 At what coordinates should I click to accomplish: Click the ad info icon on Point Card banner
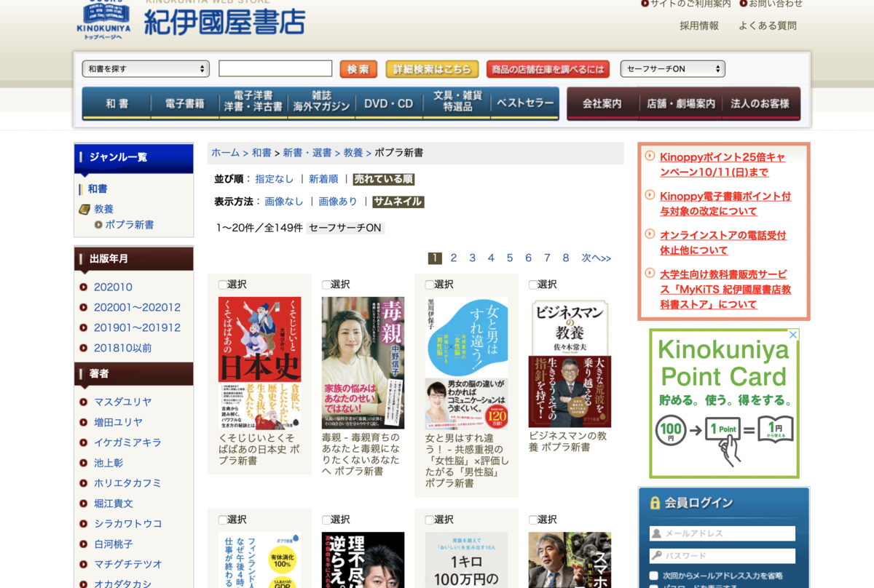click(x=794, y=334)
